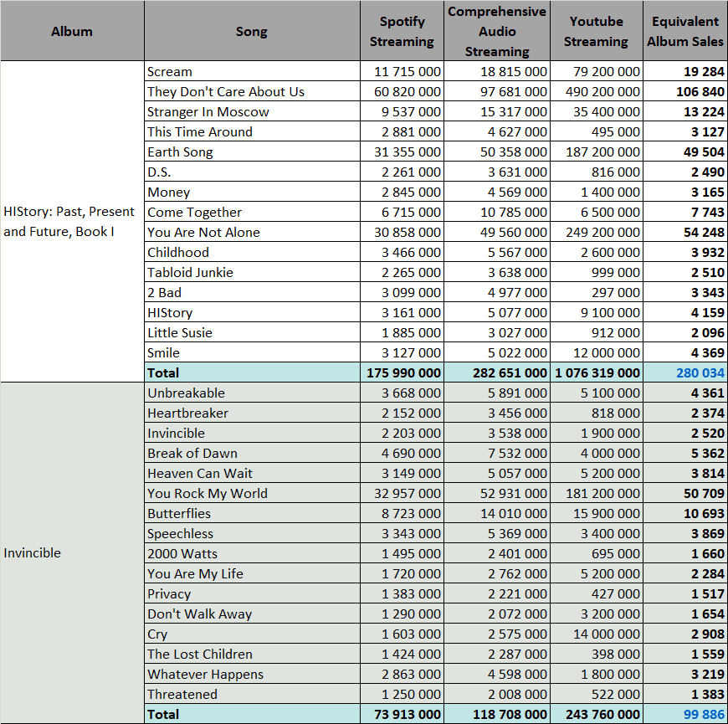This screenshot has height=724, width=728.
Task: Select the Little Susie cell
Action: click(x=252, y=332)
